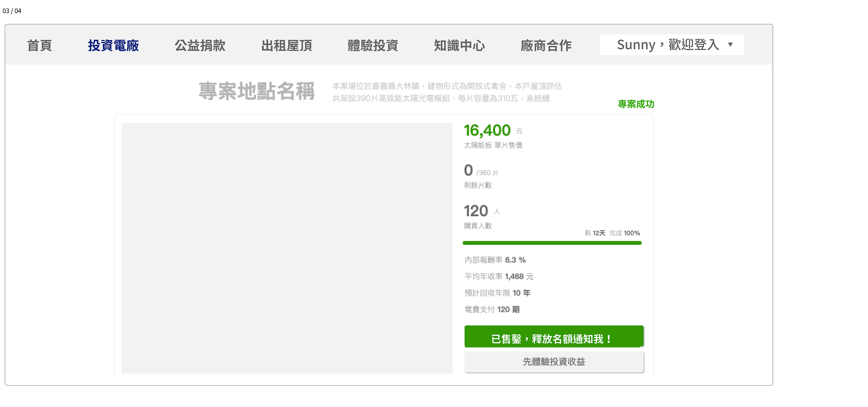The width and height of the screenshot is (868, 407).
Task: Open the 出租屋頂 menu item
Action: click(287, 45)
